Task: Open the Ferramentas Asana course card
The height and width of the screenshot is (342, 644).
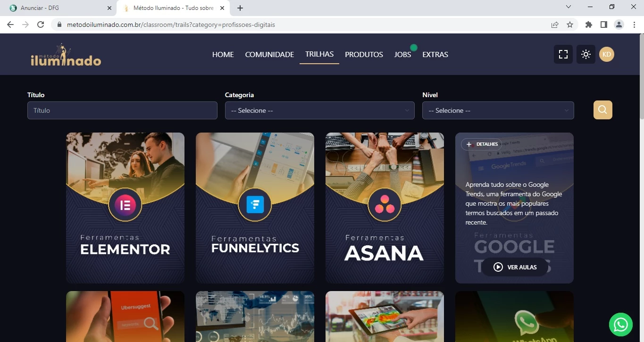Action: click(x=385, y=208)
